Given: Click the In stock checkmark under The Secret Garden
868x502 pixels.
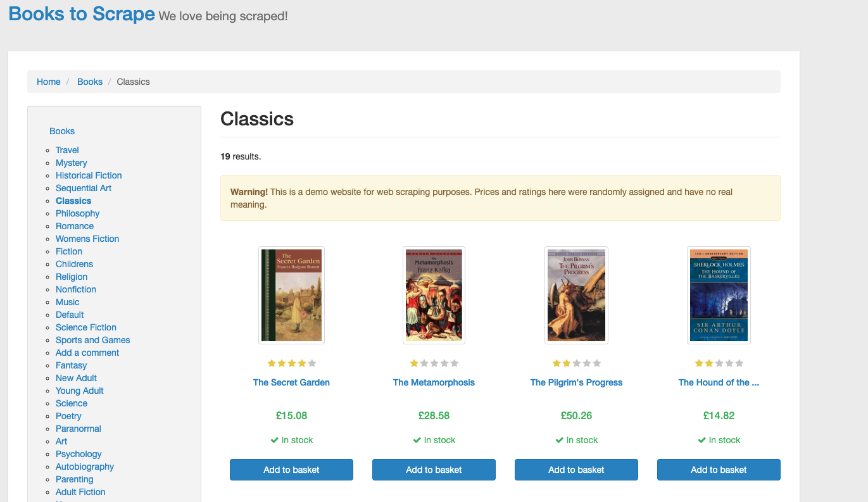Looking at the screenshot, I should pyautogui.click(x=274, y=439).
